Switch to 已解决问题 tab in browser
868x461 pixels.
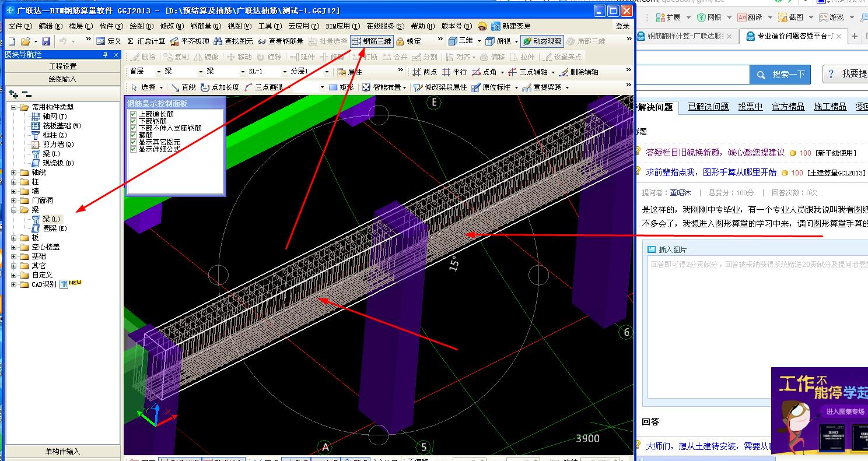coord(708,107)
